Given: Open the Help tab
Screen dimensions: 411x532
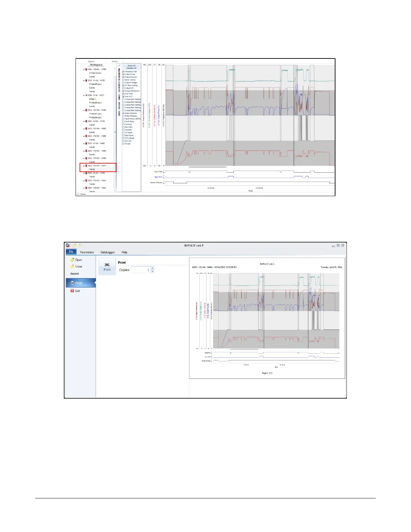Looking at the screenshot, I should 125,252.
